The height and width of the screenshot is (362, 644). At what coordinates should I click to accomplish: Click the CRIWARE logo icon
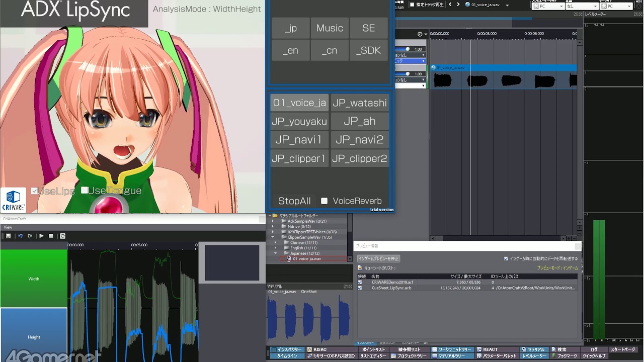coord(13,201)
